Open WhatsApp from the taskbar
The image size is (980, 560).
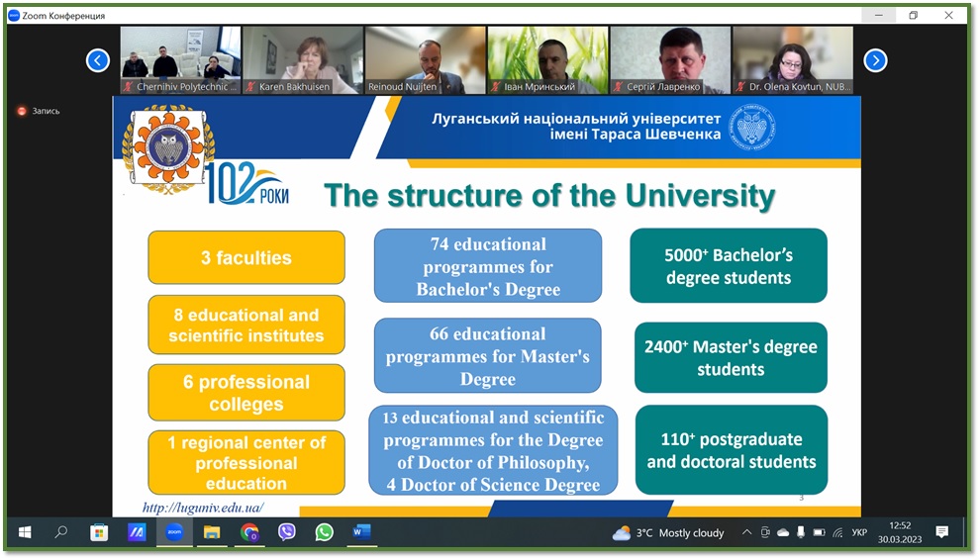[325, 532]
